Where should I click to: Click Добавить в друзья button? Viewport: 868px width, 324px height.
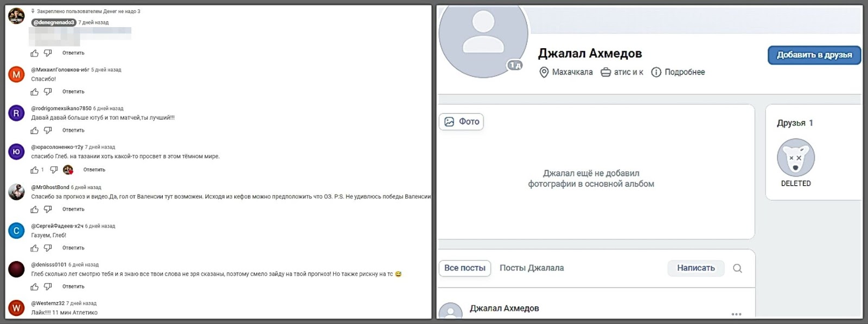814,55
